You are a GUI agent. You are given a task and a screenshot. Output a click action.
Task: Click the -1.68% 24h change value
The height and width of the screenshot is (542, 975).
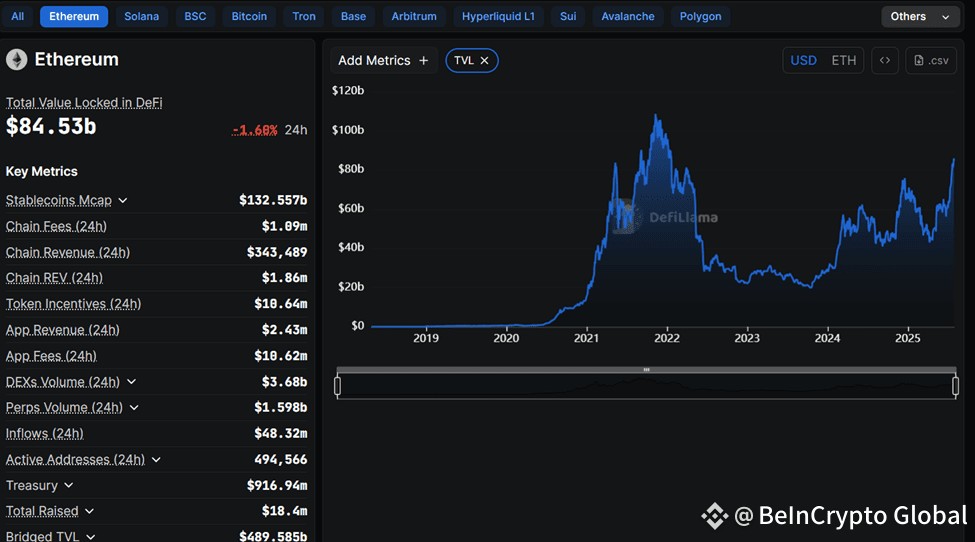pos(254,130)
